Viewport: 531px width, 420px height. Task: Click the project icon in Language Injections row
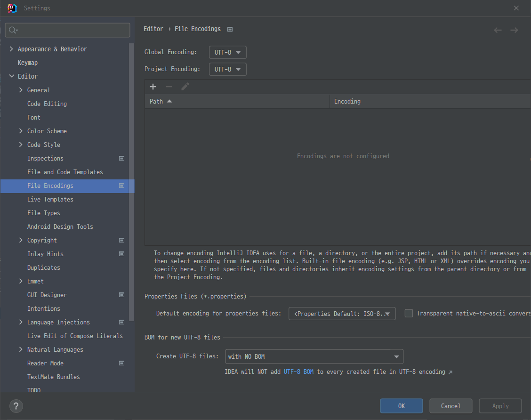(x=121, y=322)
